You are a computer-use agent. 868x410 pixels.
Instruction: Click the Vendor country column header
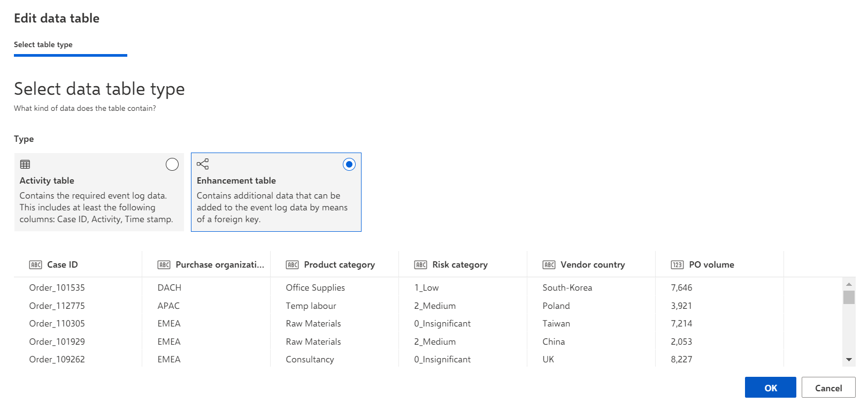591,264
